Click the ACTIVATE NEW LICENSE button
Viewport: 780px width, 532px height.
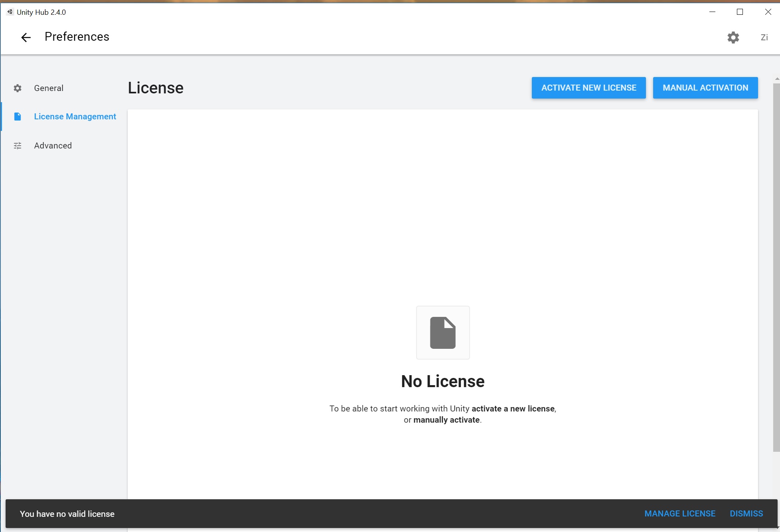pos(588,87)
